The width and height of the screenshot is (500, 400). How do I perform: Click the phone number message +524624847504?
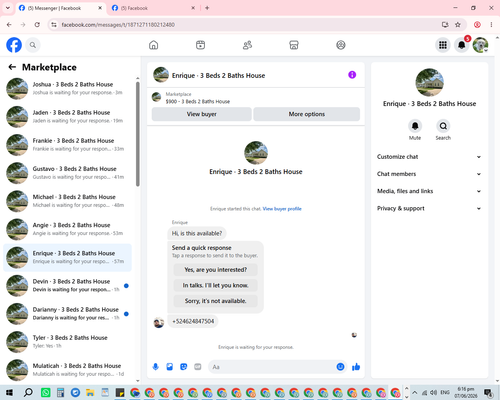193,321
